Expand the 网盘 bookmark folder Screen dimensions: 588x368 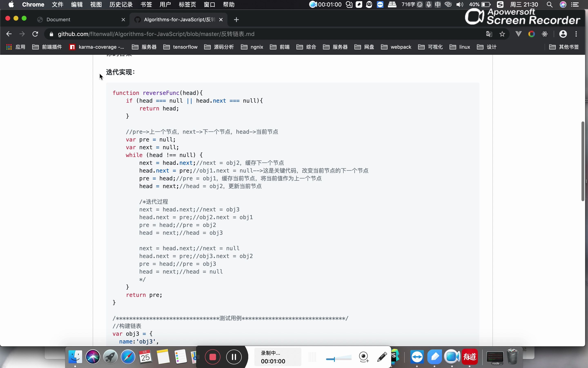(x=364, y=47)
